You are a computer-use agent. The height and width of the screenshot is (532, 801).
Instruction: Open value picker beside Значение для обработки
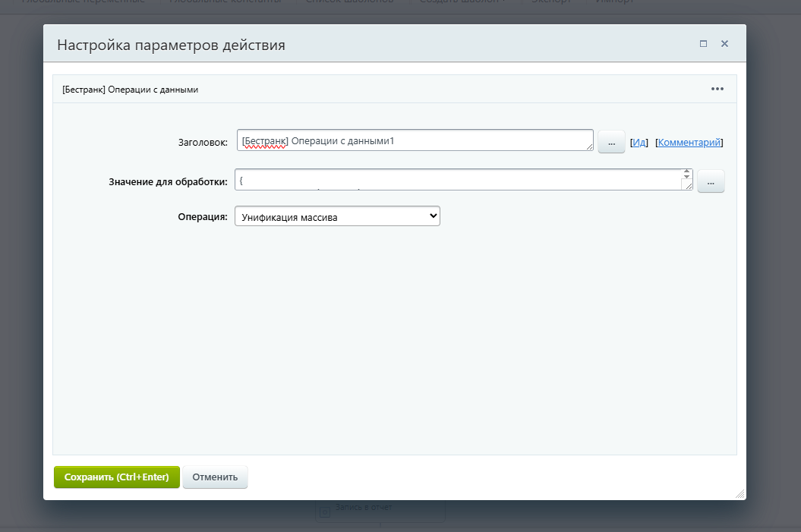click(x=711, y=181)
